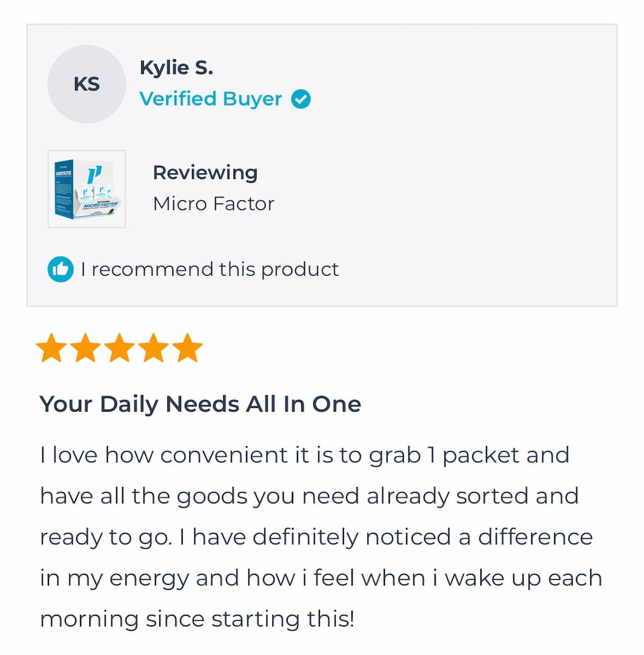This screenshot has width=644, height=655.
Task: Click the word "packet" in the review
Action: [x=481, y=455]
